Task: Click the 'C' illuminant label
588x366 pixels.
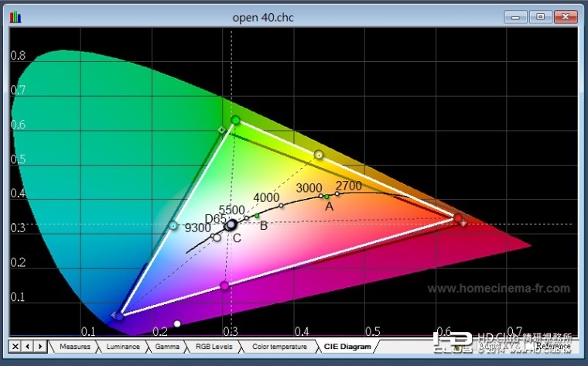Action: [x=237, y=238]
